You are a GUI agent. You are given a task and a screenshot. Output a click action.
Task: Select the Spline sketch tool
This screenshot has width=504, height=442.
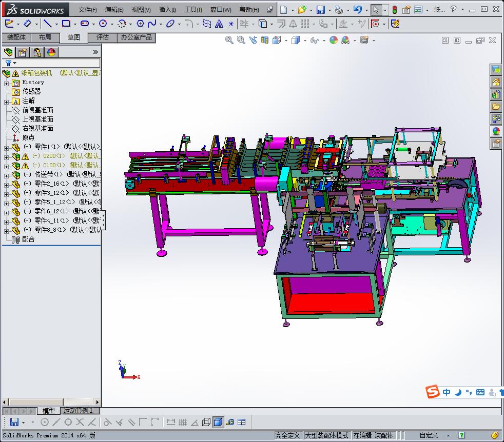(x=152, y=24)
